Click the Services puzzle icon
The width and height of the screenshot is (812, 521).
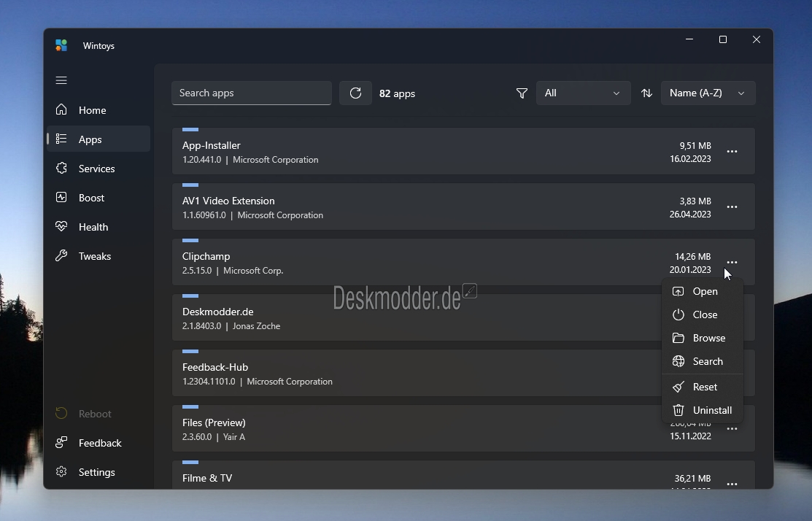(x=61, y=168)
